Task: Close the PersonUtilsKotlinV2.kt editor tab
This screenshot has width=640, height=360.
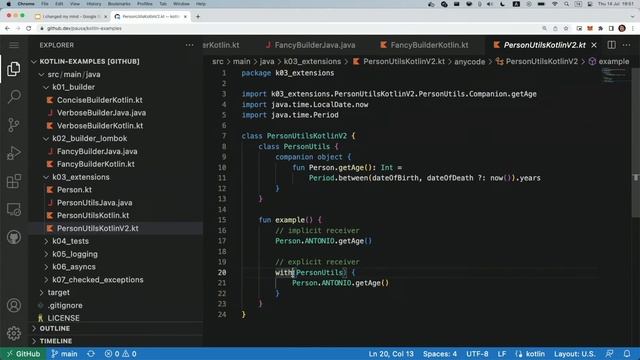Action: [x=594, y=45]
